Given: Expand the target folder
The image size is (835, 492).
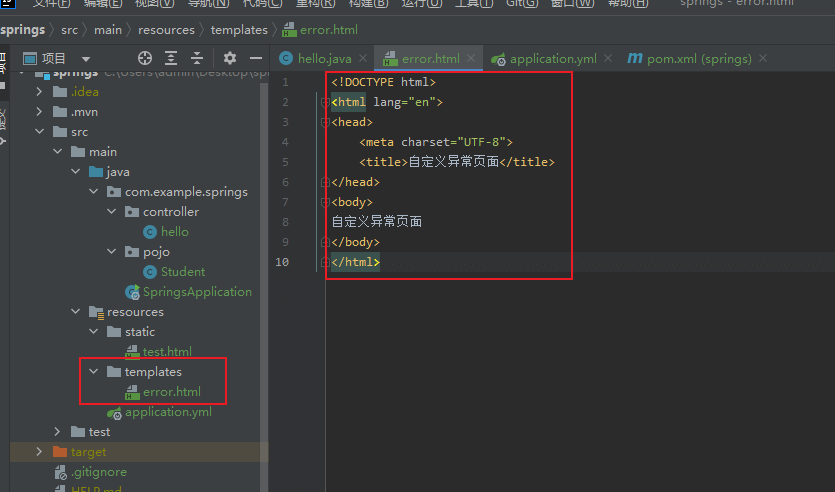Looking at the screenshot, I should point(39,452).
